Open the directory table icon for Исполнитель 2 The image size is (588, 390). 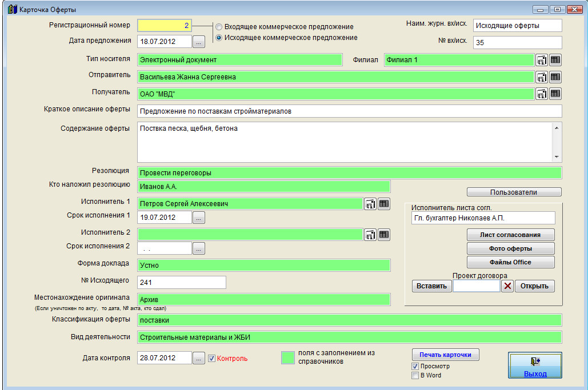[384, 234]
